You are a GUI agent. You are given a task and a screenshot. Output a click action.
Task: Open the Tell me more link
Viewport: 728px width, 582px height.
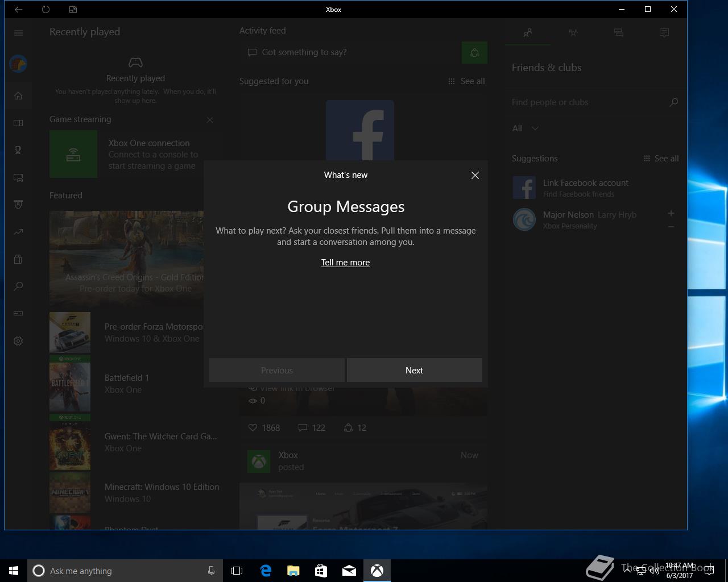coord(345,263)
